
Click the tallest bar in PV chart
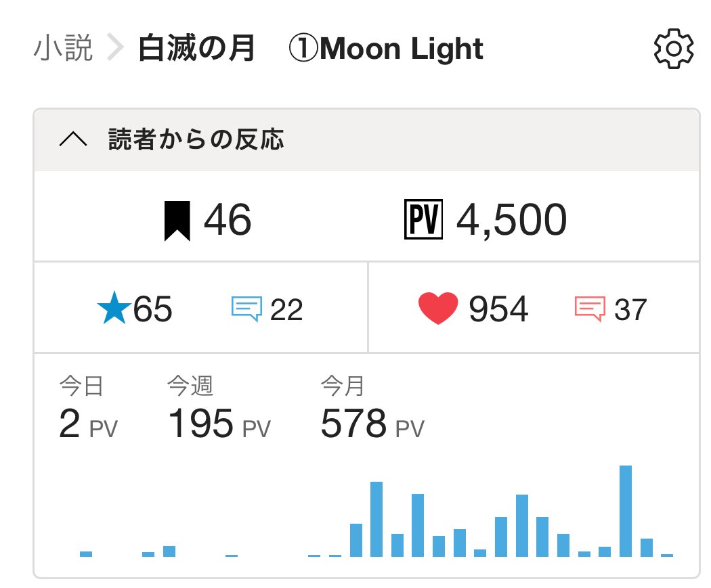point(626,511)
